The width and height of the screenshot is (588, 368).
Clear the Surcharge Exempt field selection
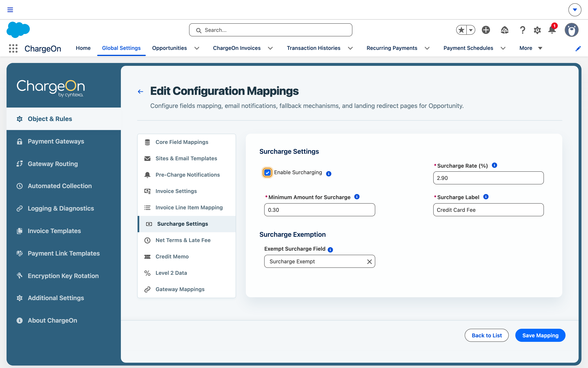tap(369, 262)
